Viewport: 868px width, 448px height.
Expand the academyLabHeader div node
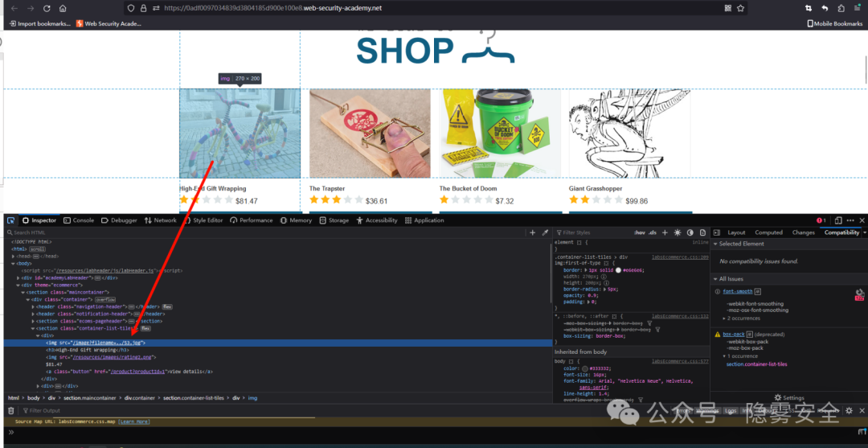click(x=18, y=278)
